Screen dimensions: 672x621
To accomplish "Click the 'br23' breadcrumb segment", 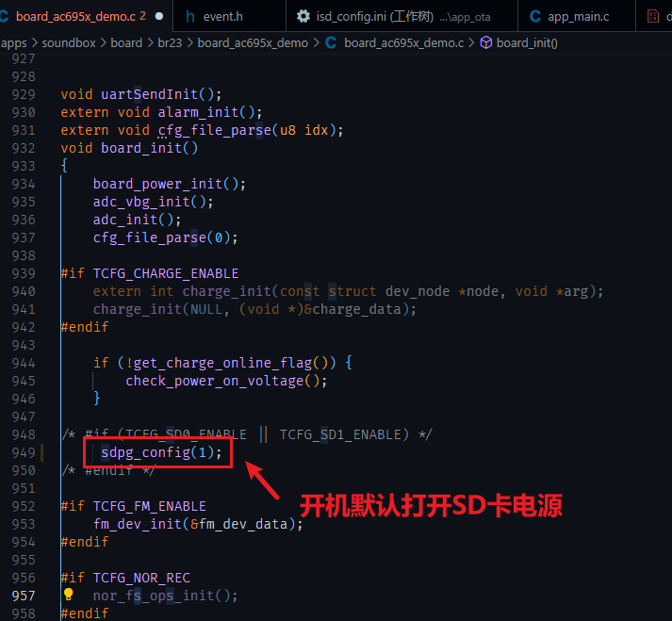I will point(170,42).
